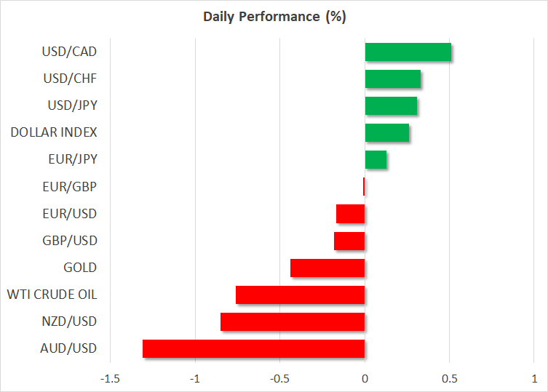Click the EUR/JPY green bar
548x392 pixels.
pyautogui.click(x=376, y=160)
